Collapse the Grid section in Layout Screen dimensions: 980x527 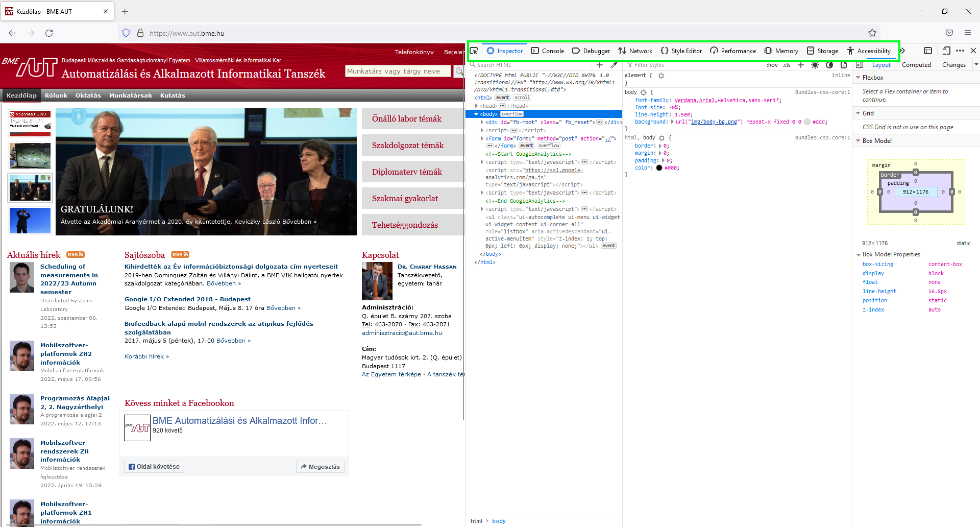pyautogui.click(x=858, y=113)
